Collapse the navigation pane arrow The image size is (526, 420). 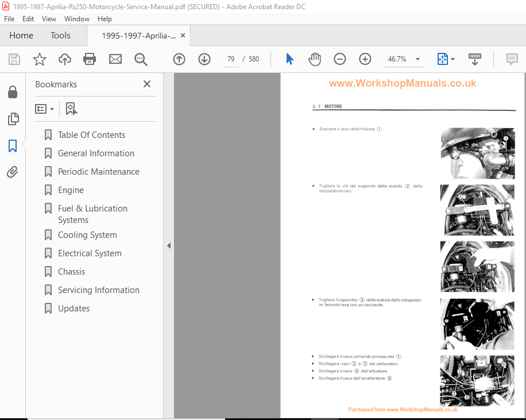pyautogui.click(x=169, y=246)
